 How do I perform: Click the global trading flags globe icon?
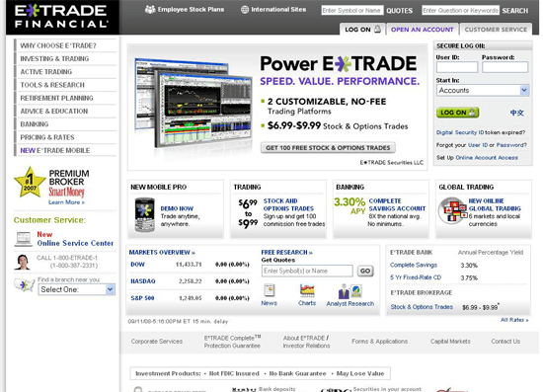452,210
